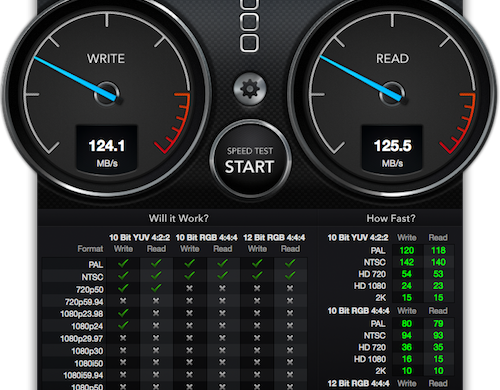Click the YUV HD 720 write value 54

tap(407, 274)
